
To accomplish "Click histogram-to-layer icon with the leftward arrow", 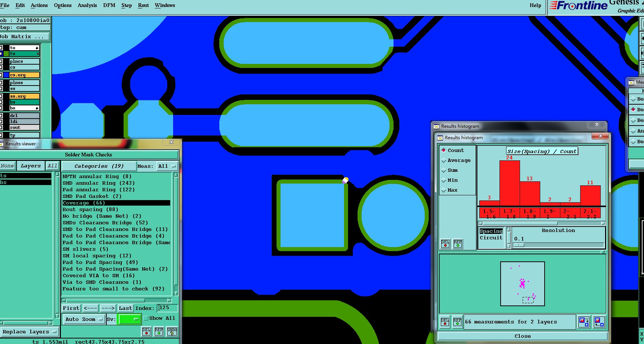I will coord(599,322).
